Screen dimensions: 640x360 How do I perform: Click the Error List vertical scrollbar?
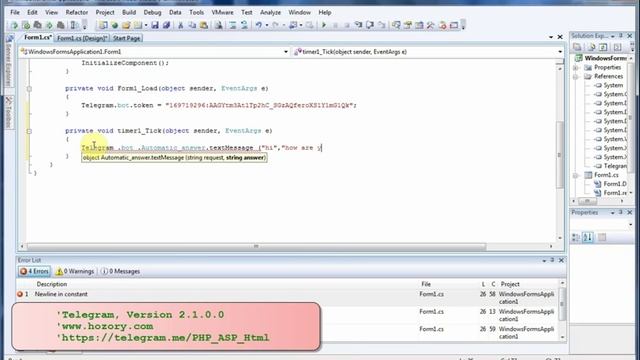[x=562, y=304]
